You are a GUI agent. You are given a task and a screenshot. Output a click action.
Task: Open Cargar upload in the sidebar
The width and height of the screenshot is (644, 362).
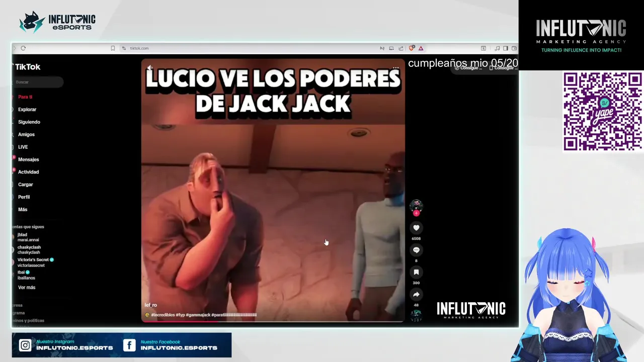(25, 185)
